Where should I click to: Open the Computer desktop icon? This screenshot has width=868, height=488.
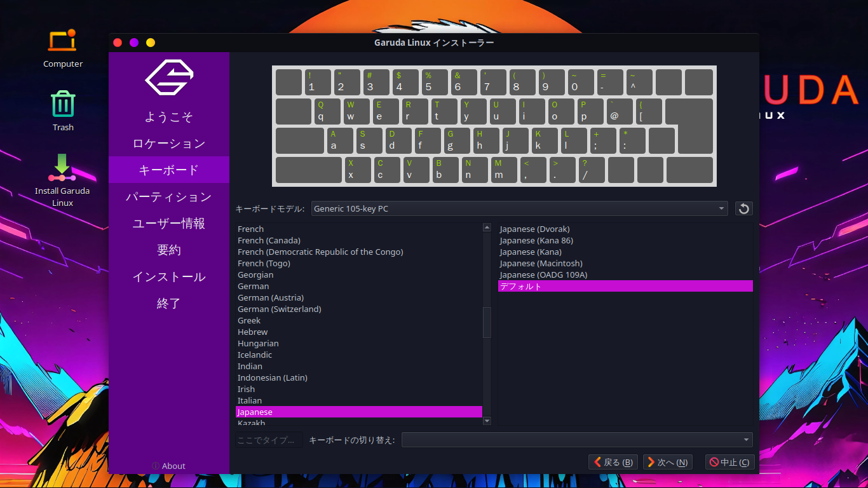click(62, 48)
